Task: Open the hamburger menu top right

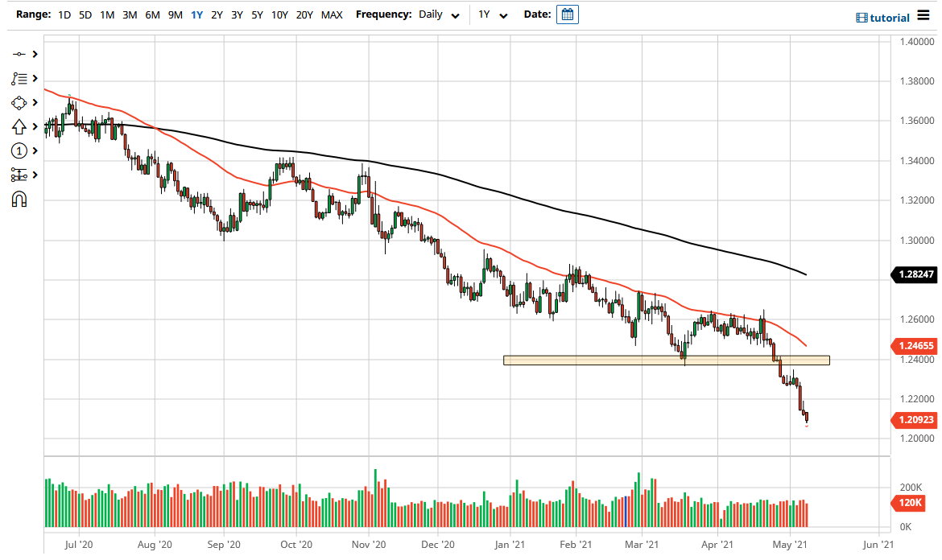Action: tap(925, 15)
